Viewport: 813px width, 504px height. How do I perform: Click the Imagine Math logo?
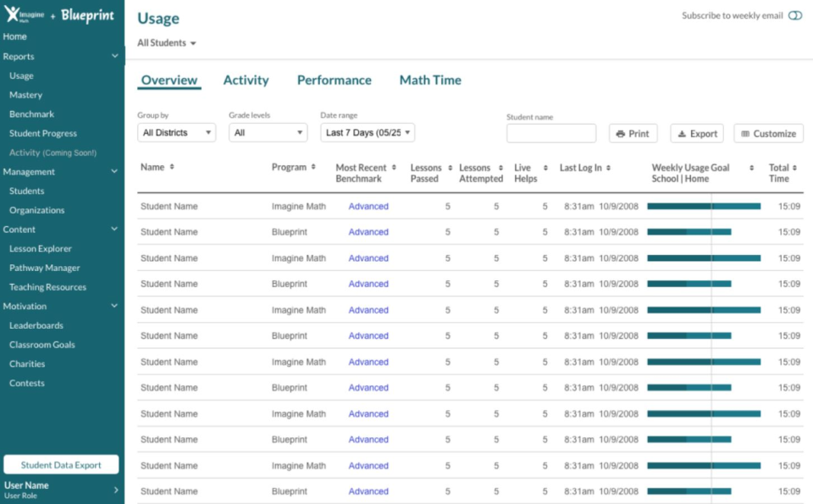[23, 14]
